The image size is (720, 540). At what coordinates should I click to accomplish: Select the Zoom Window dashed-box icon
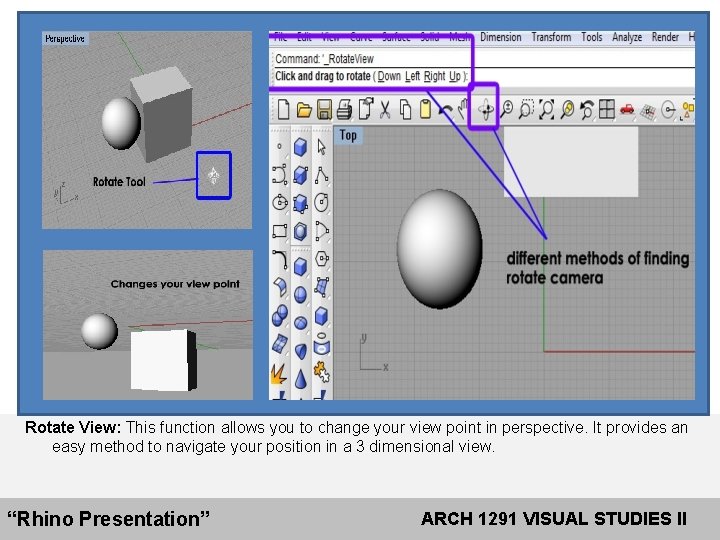click(x=526, y=110)
